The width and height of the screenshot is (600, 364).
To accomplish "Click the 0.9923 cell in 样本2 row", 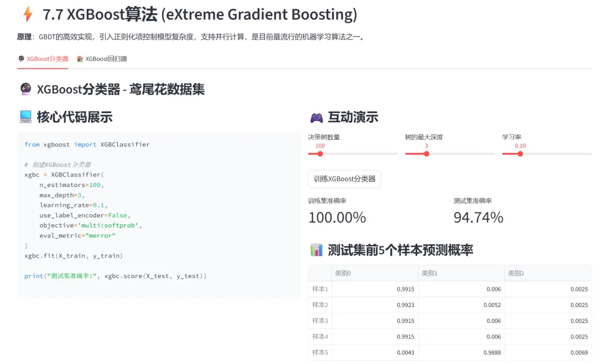I will coord(375,305).
